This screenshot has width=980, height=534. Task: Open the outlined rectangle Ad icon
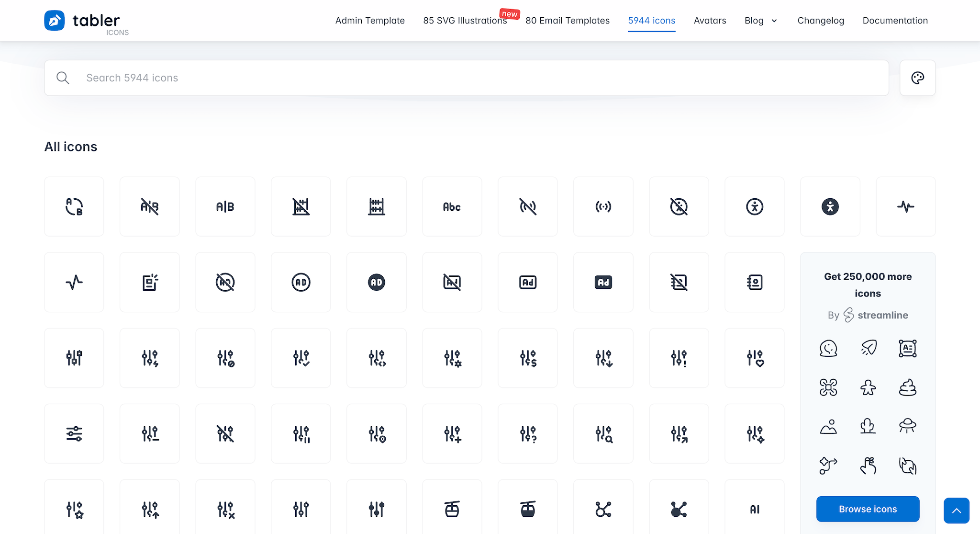tap(528, 282)
